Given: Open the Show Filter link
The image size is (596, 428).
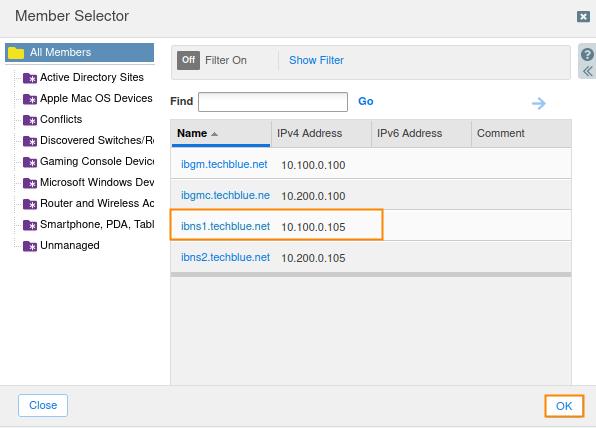Looking at the screenshot, I should (x=316, y=60).
